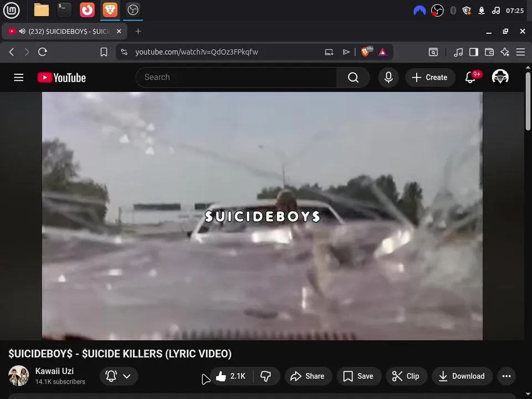532x399 pixels.
Task: Close the $UICIDEBOY$ browser tab
Action: tap(119, 31)
